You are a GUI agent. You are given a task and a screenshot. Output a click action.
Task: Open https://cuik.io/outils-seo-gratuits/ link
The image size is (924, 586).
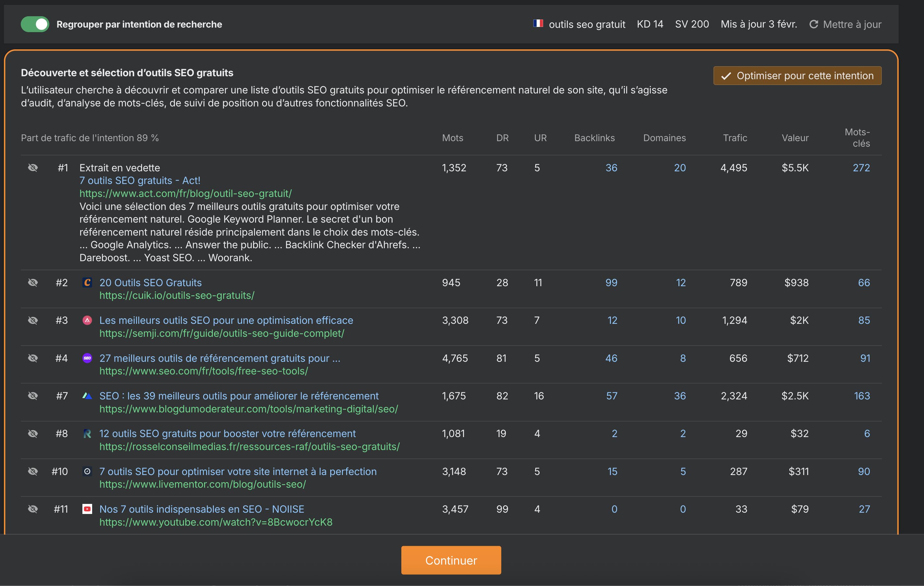[177, 295]
